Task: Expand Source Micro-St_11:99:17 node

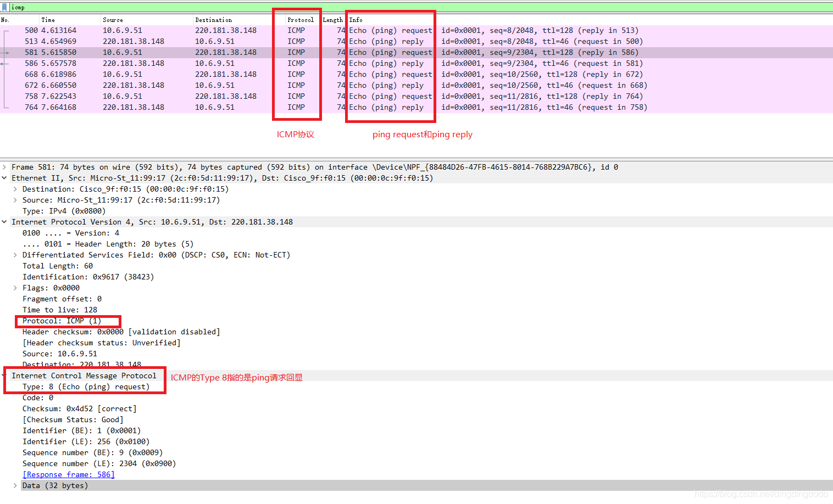Action: (x=15, y=200)
